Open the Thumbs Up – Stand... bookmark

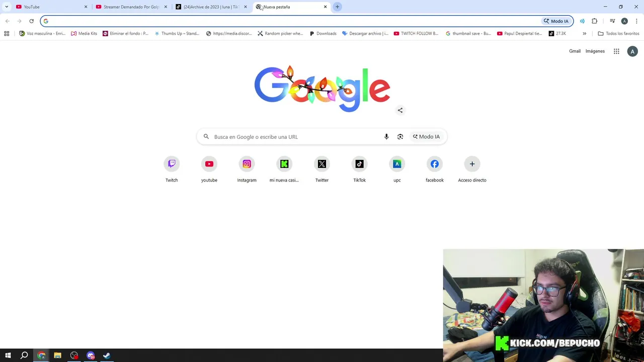pyautogui.click(x=177, y=34)
